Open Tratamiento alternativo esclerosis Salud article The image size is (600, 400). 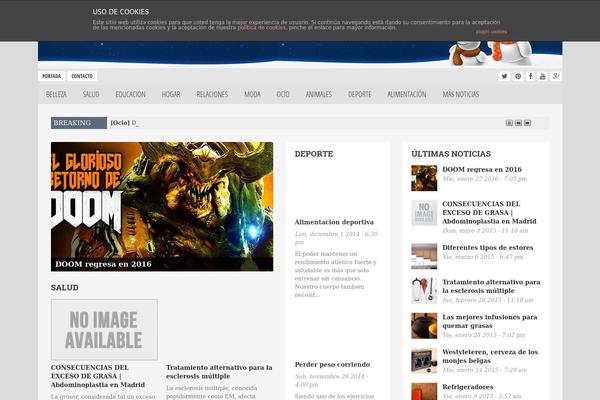219,372
